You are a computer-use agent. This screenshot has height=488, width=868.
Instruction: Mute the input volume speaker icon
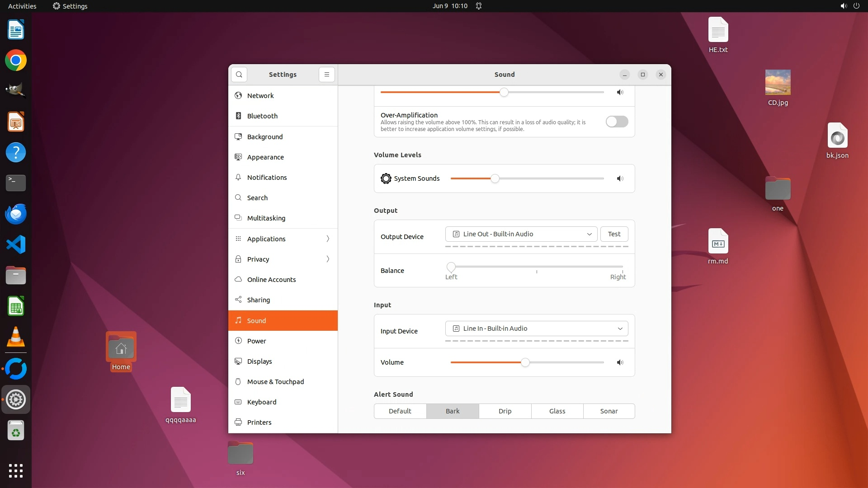(620, 362)
